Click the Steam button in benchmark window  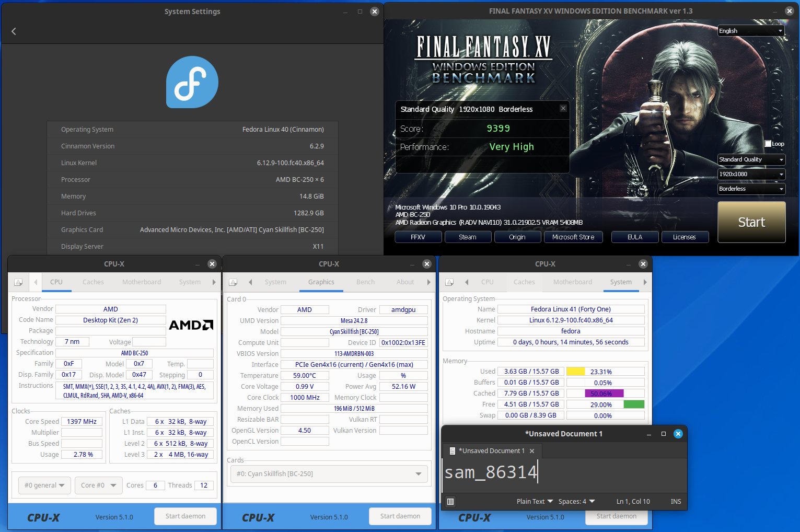pyautogui.click(x=468, y=237)
